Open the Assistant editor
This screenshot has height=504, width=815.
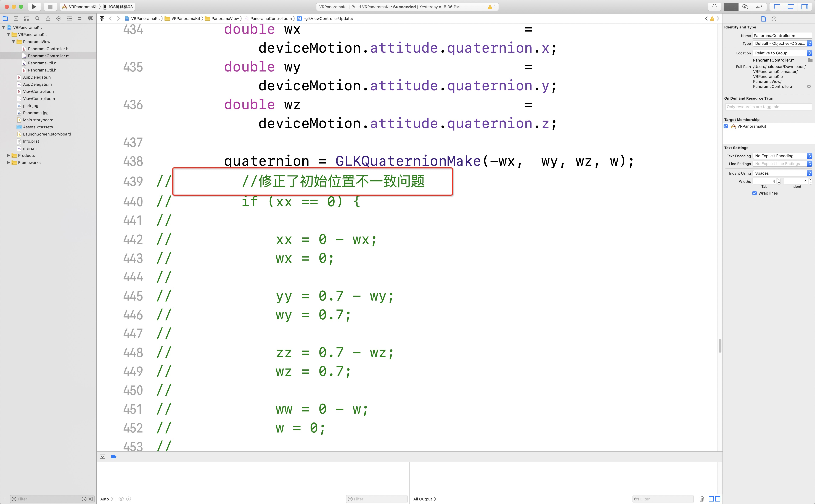(745, 7)
